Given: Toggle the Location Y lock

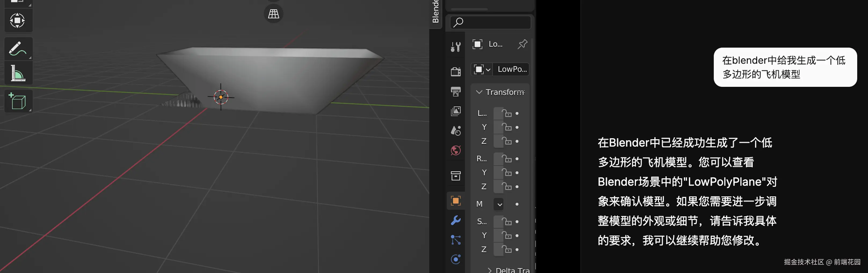Looking at the screenshot, I should [x=506, y=127].
